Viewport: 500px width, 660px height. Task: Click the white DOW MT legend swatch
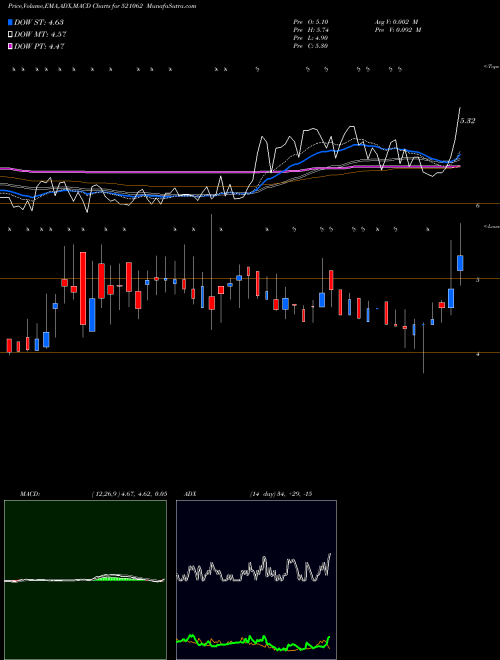[10, 35]
